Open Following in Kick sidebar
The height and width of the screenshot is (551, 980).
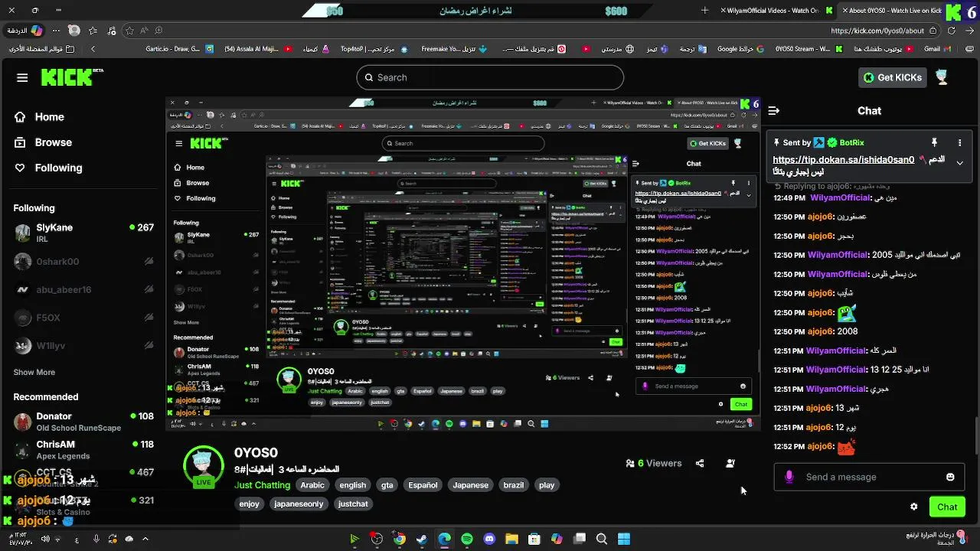tap(48, 168)
